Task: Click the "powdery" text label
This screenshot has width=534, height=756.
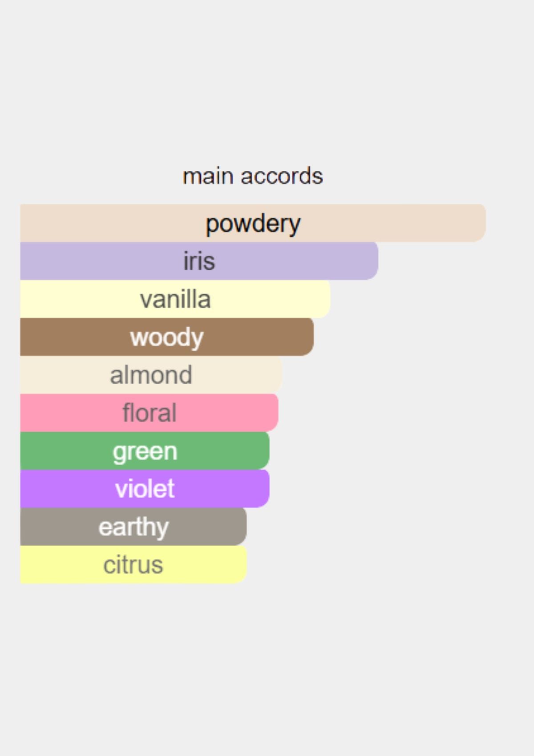Action: point(253,224)
